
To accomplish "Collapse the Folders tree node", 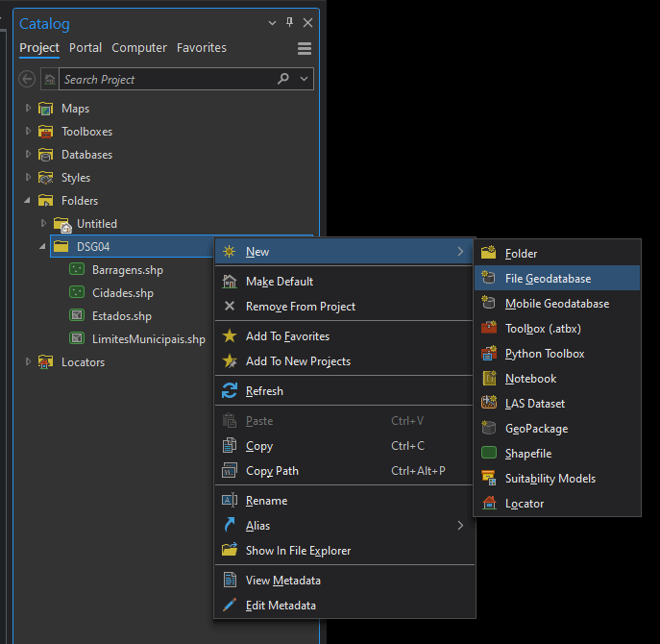I will click(29, 201).
